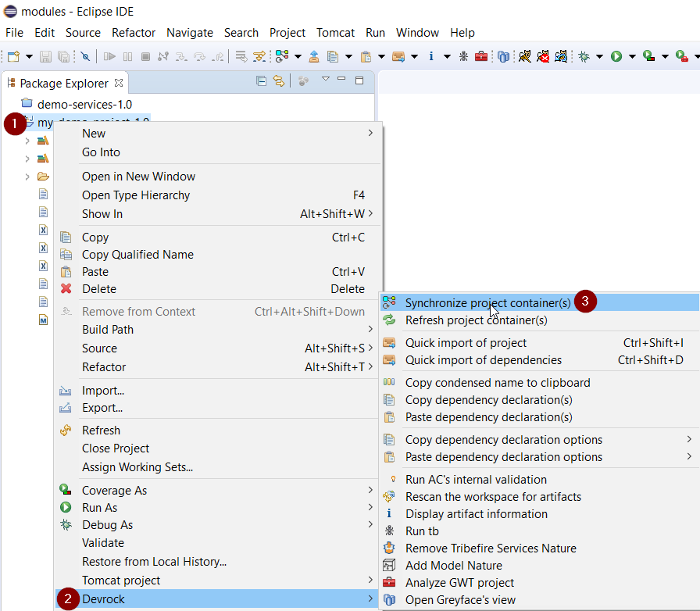This screenshot has width=700, height=611.
Task: Toggle Link with Editor in Package Explorer
Action: click(x=278, y=81)
